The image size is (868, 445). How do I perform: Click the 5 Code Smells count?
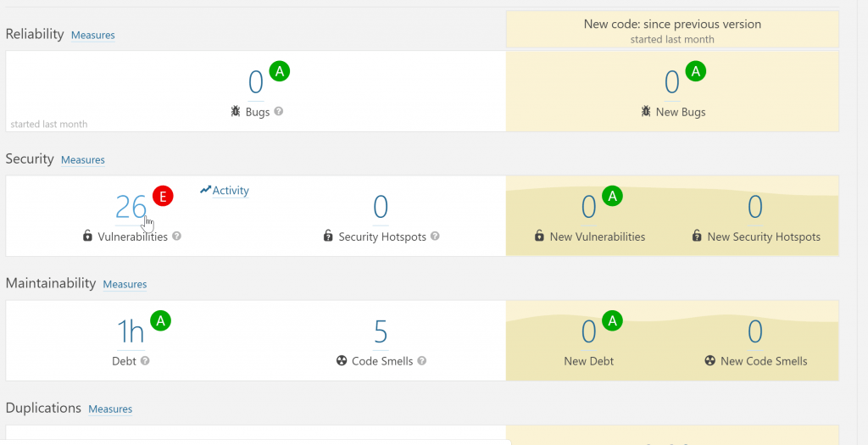point(381,332)
